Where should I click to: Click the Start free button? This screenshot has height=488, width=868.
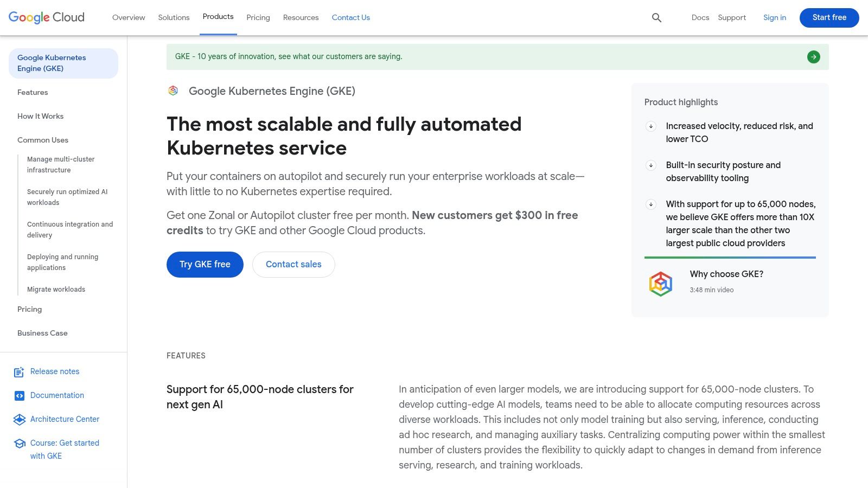pyautogui.click(x=829, y=17)
